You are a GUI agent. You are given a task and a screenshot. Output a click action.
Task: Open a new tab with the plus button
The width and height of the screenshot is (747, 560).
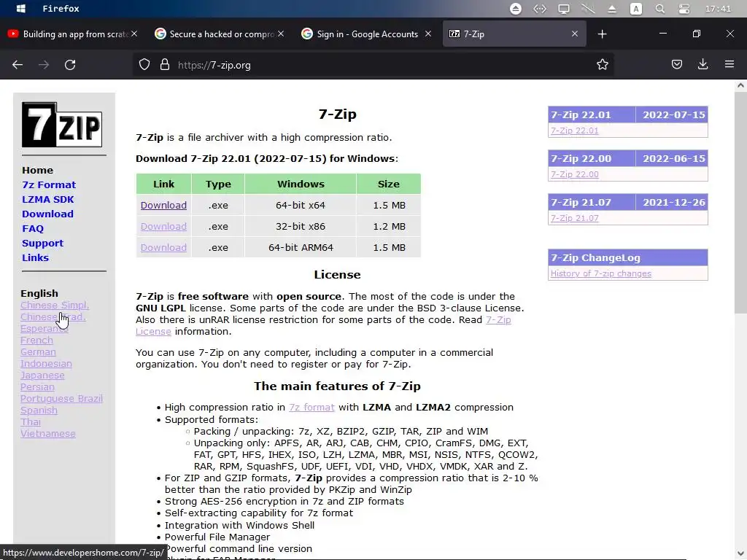tap(602, 34)
